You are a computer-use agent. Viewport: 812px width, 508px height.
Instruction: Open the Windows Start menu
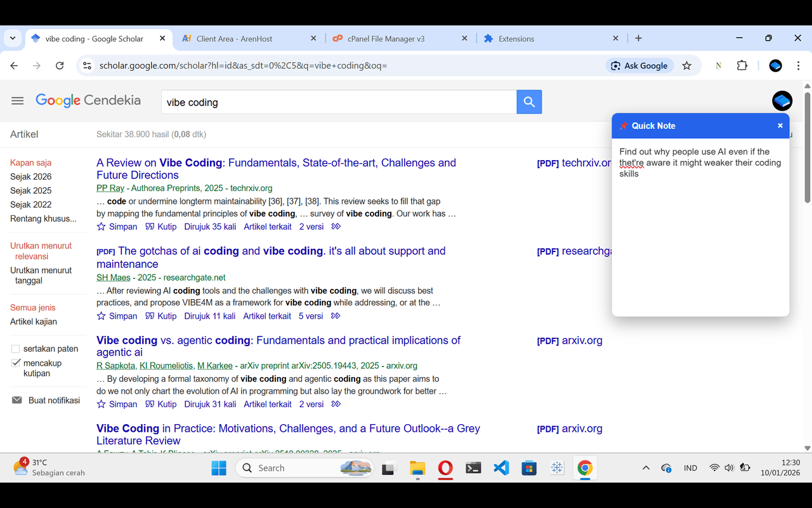coord(219,468)
